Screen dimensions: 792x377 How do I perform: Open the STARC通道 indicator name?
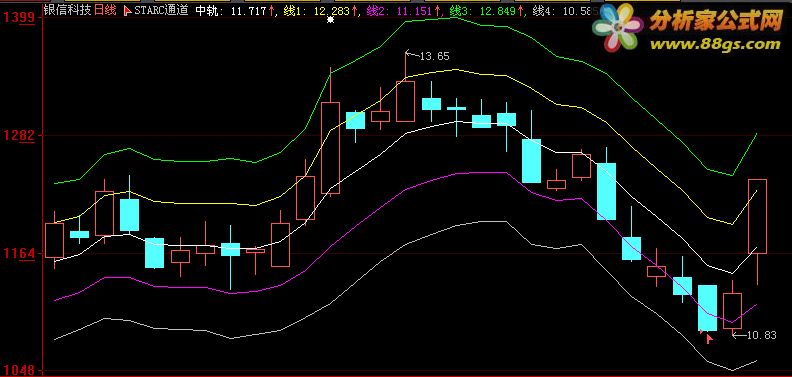[161, 11]
